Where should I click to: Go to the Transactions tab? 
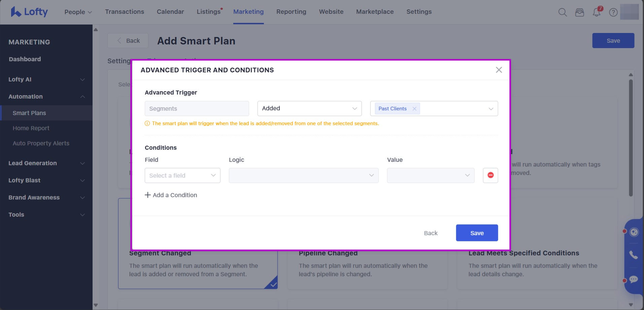pos(125,12)
